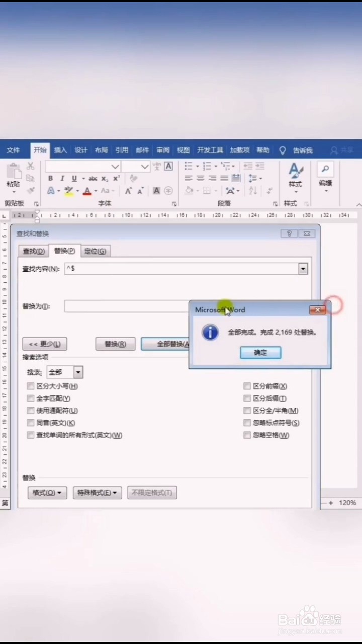Enable 区分前缀(X) checkbox
This screenshot has height=644, width=362.
(x=247, y=386)
